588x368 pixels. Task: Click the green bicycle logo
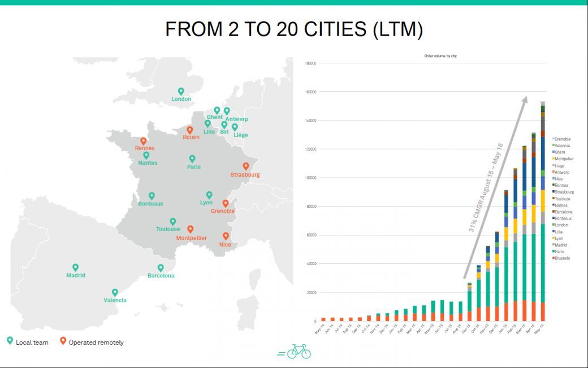[299, 352]
